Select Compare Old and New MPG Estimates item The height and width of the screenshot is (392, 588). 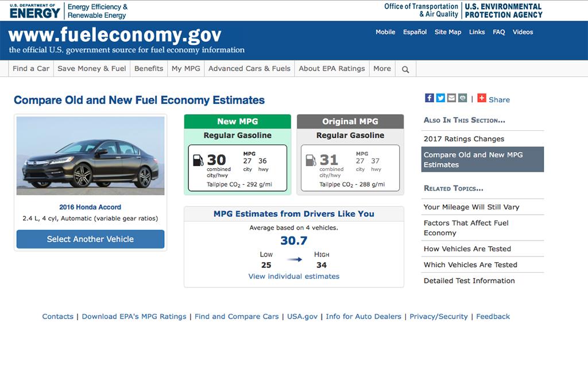pos(482,160)
